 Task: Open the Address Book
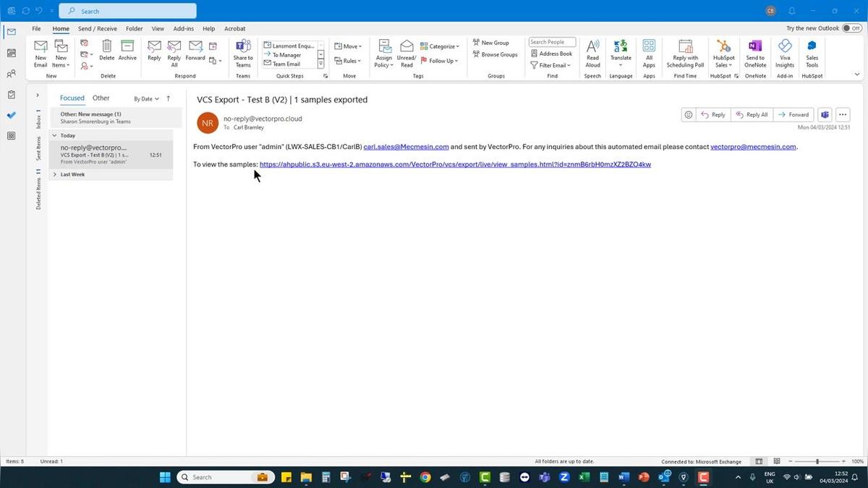pos(551,54)
